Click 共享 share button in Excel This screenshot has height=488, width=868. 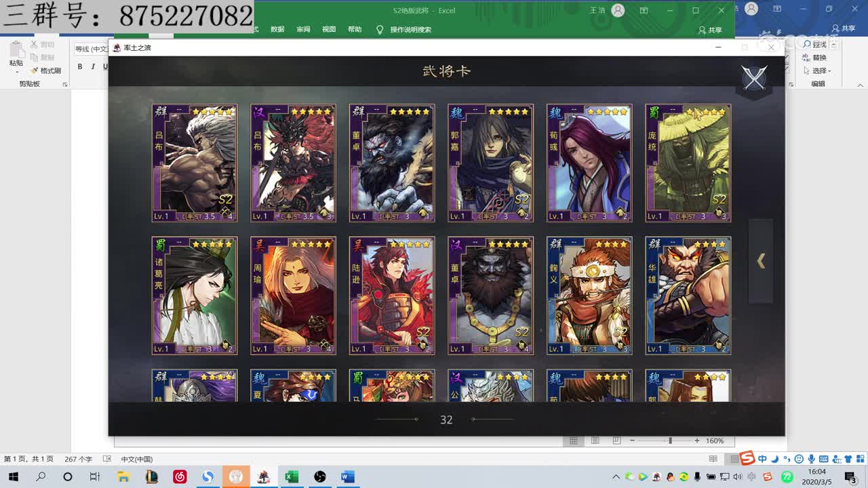[710, 30]
